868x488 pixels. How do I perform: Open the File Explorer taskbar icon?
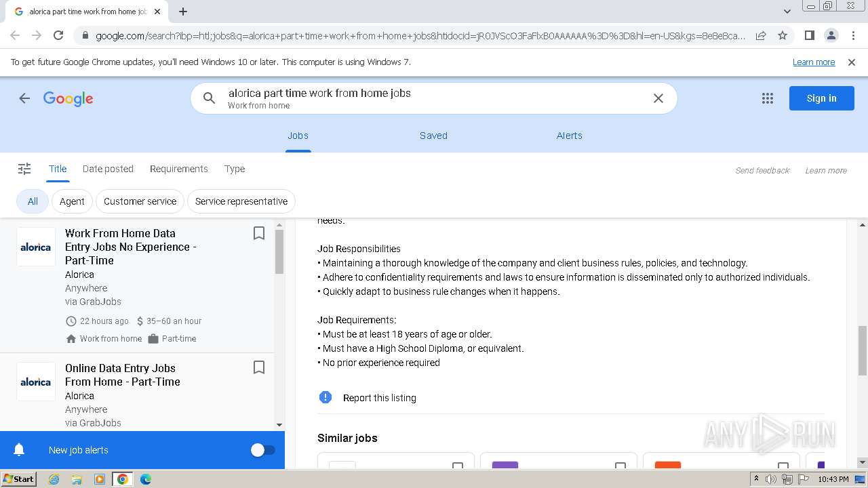click(77, 479)
